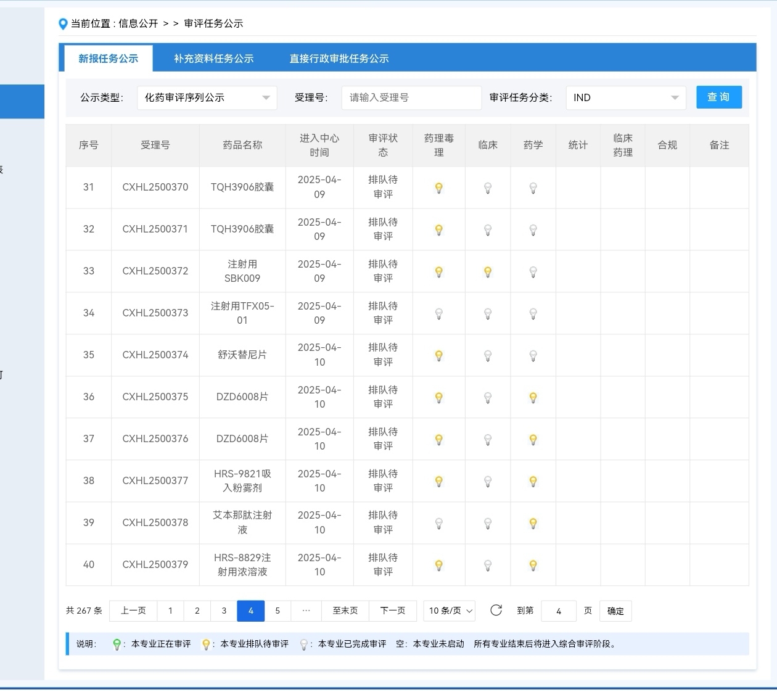The height and width of the screenshot is (700, 777).
Task: Click row 31 临床 grey bulb icon
Action: pyautogui.click(x=488, y=188)
